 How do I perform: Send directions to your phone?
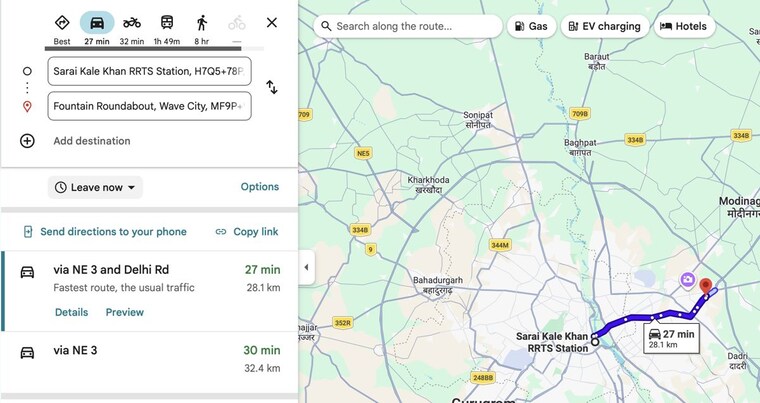105,232
